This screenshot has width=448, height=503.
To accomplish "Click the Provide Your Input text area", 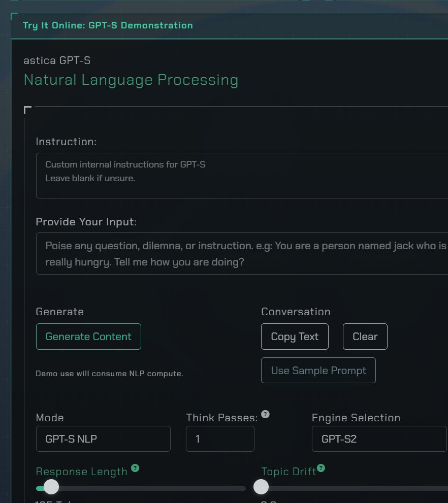I will pos(242,253).
